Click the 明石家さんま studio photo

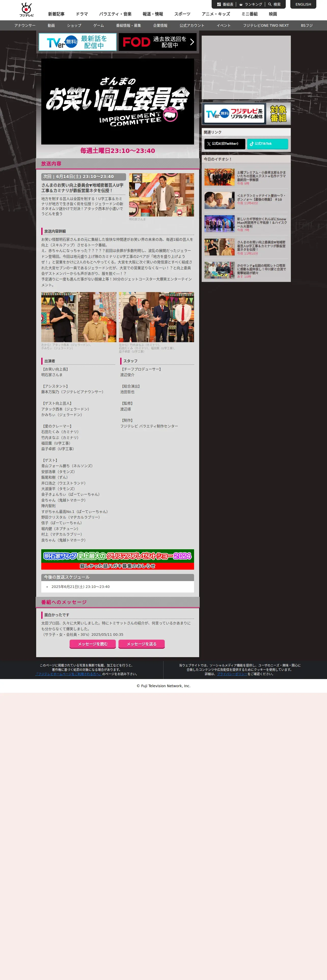point(161,195)
